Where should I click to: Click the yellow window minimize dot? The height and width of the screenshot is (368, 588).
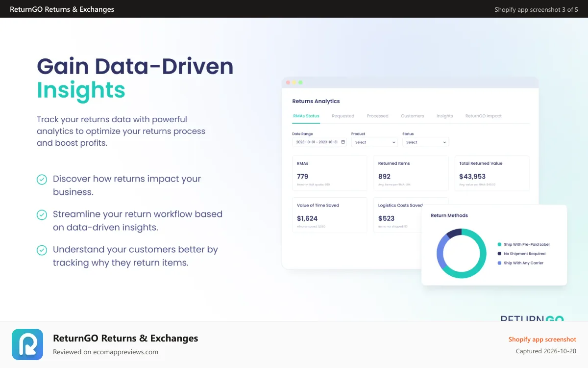pos(294,82)
